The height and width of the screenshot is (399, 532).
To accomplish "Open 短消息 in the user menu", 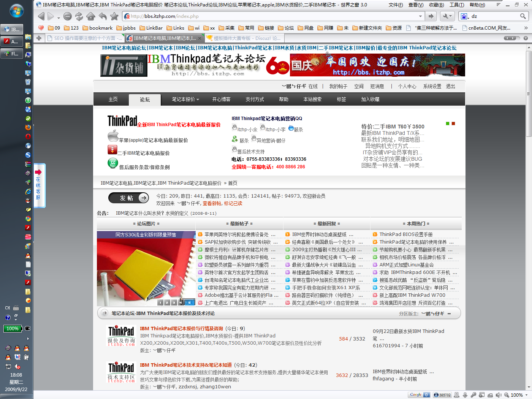I will pos(377,86).
